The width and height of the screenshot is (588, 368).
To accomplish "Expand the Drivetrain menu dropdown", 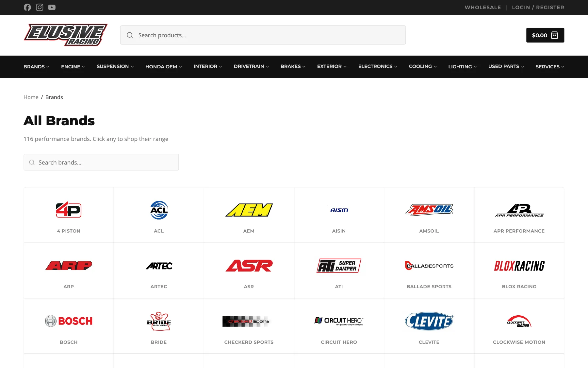I will click(251, 66).
